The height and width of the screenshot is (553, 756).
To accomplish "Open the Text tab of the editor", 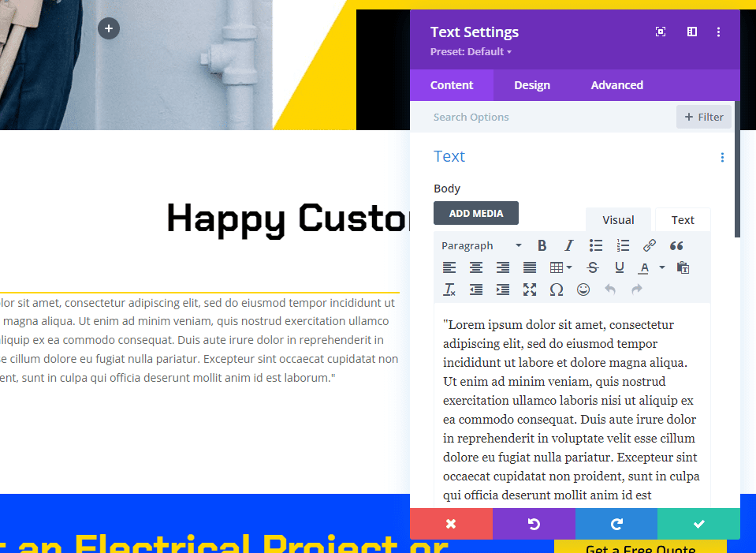I will pos(683,219).
